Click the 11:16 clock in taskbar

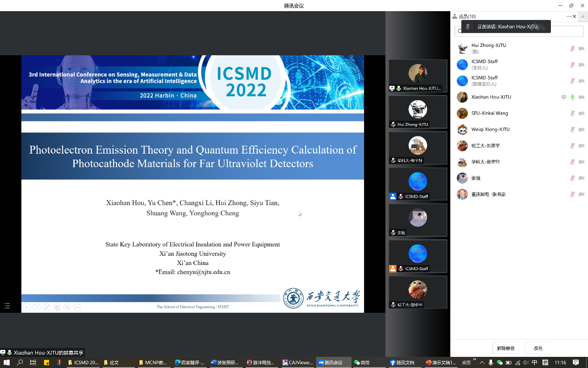[560, 362]
